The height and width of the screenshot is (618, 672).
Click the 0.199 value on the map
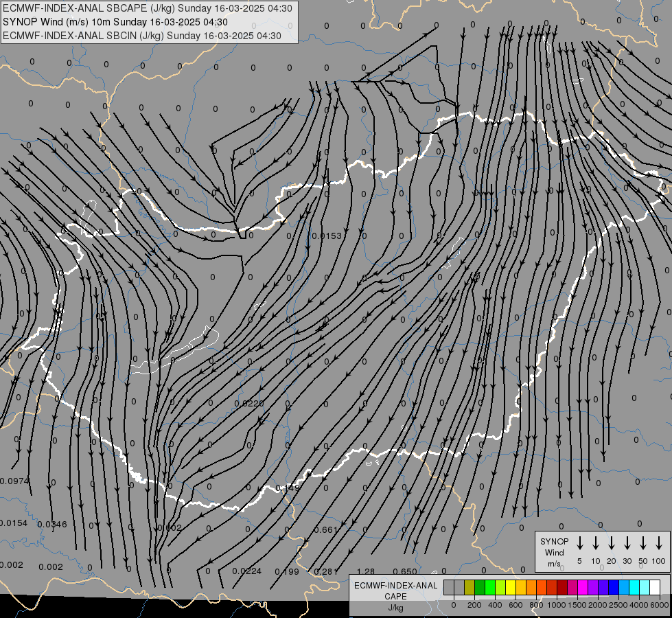(x=287, y=571)
